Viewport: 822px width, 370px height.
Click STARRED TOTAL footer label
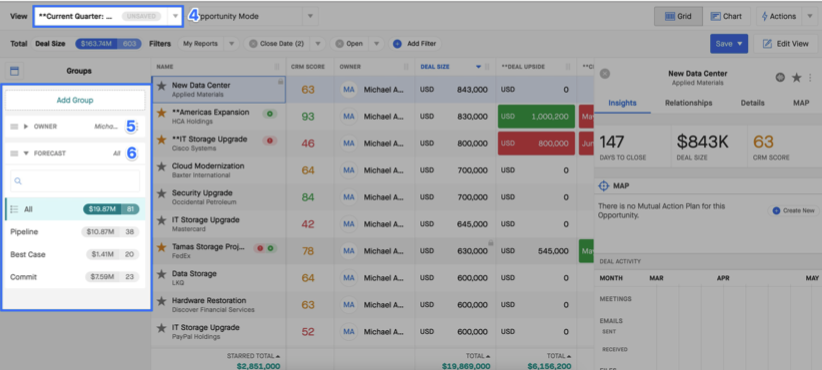coord(253,356)
